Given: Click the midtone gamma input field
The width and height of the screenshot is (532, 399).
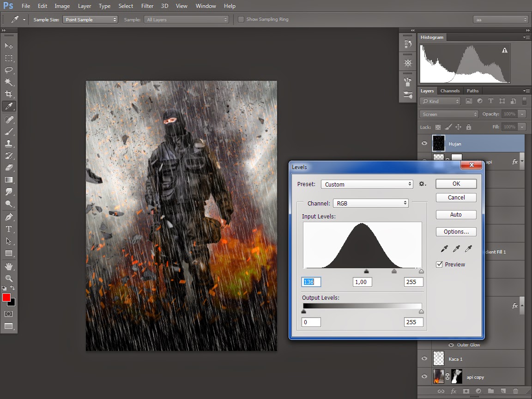Looking at the screenshot, I should [362, 282].
